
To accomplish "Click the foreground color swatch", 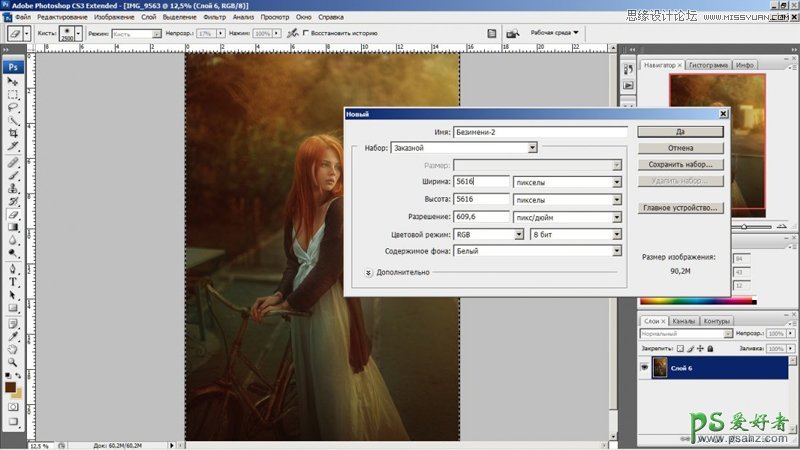I will [9, 387].
